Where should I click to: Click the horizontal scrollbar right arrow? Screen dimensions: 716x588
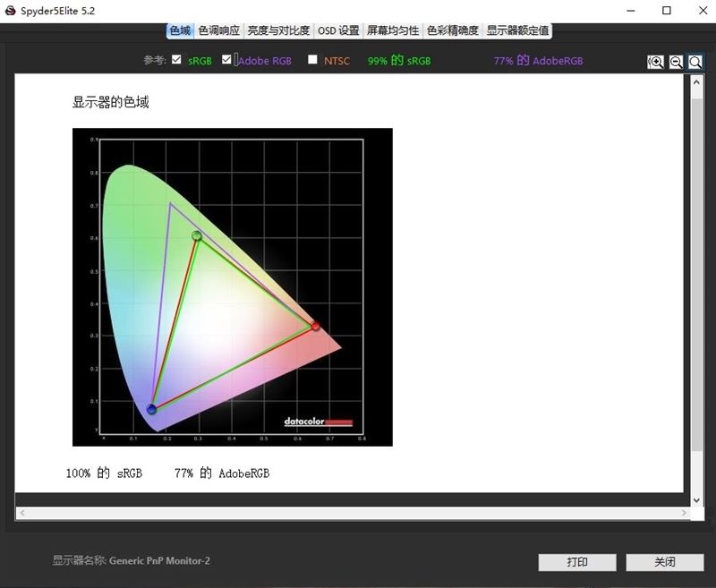pyautogui.click(x=684, y=513)
